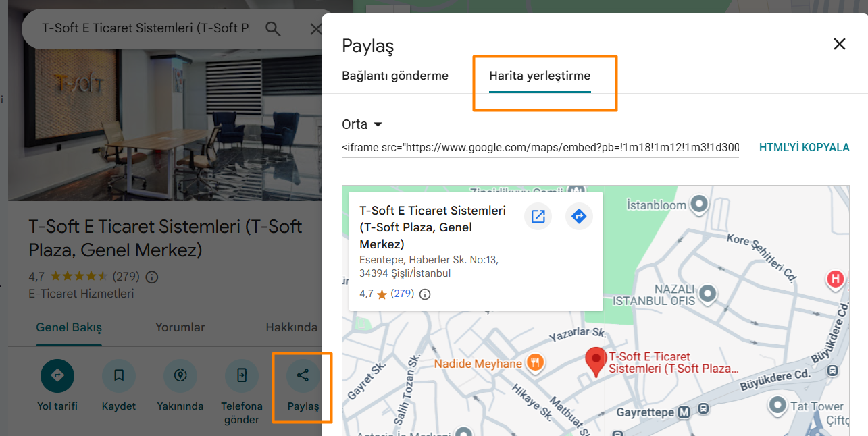Click the Tat Tower map marker
The height and width of the screenshot is (436, 868).
pyautogui.click(x=778, y=406)
